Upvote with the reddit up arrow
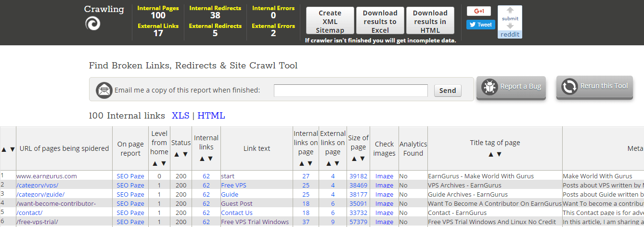Screen dimensions: 644x227 tap(510, 11)
